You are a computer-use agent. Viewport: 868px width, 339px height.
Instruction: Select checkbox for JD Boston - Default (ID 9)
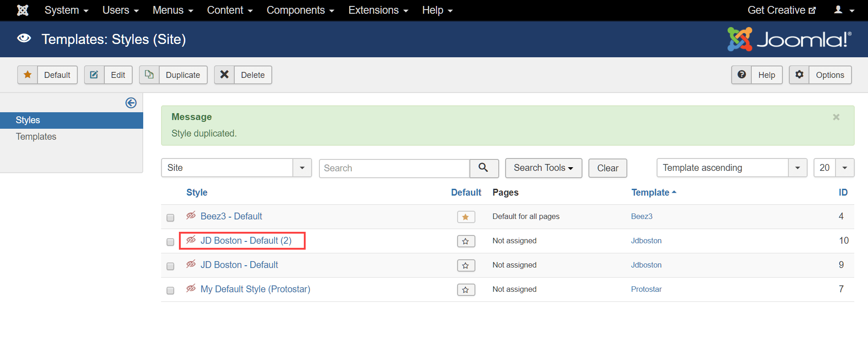coord(170,266)
